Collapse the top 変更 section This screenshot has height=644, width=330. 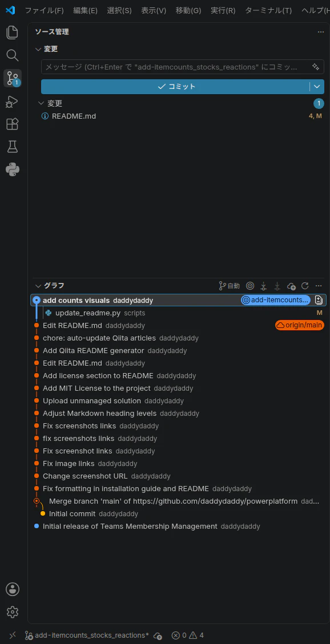click(x=39, y=49)
